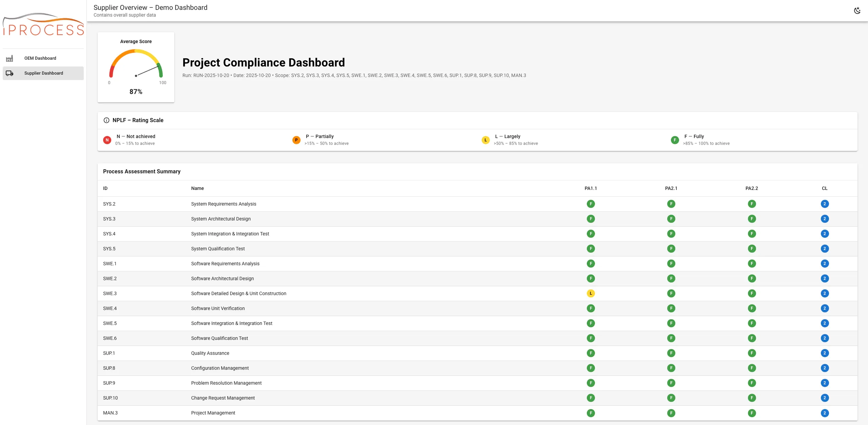Click orange P Partially badge
The image size is (868, 425).
(296, 140)
